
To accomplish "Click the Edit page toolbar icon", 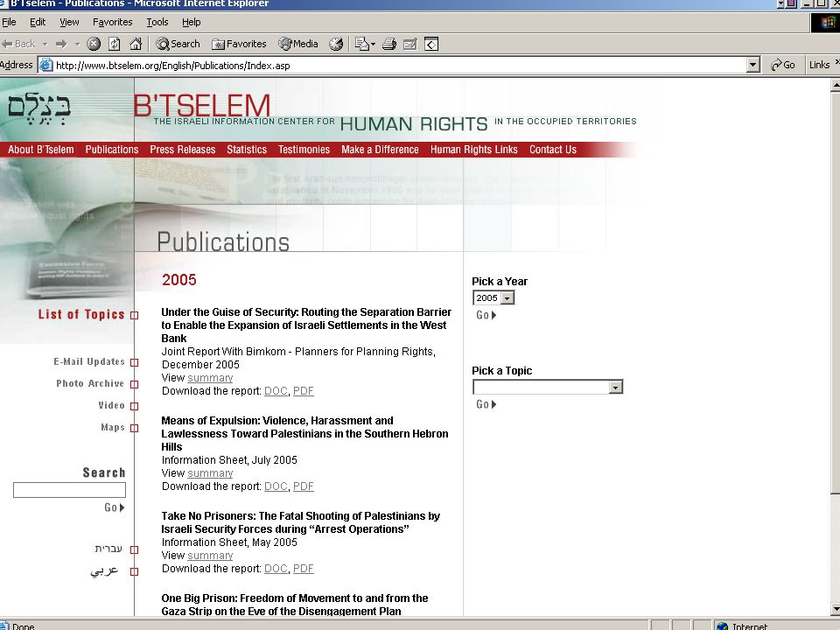I will pos(409,44).
